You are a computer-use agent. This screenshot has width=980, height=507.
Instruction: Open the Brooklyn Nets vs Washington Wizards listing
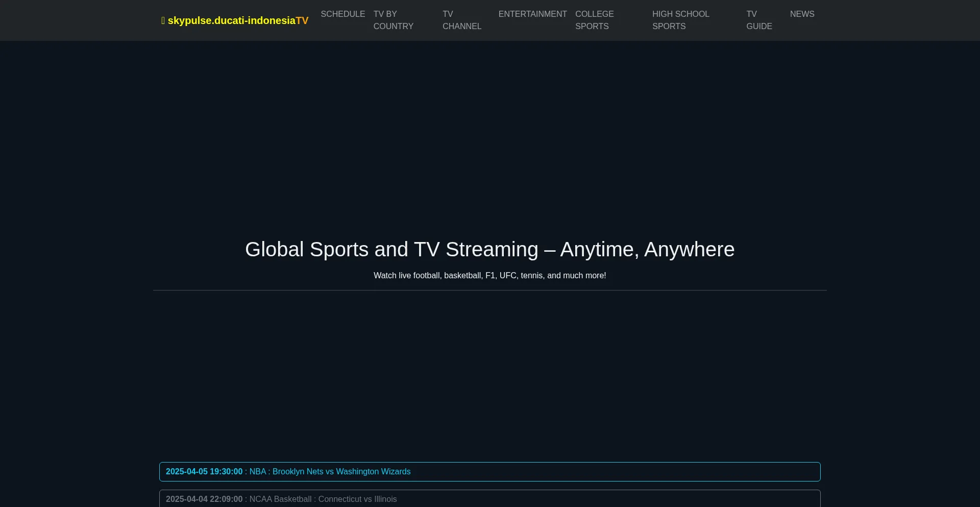490,472
